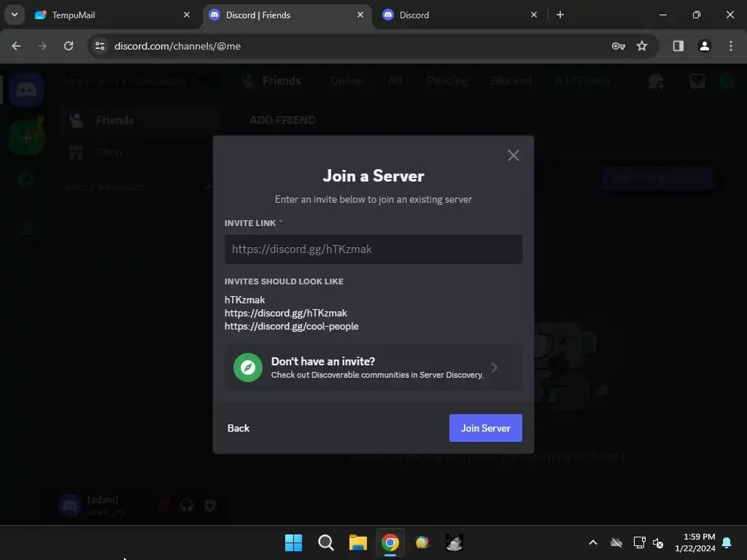Viewport: 747px width, 560px height.
Task: View site information icon in address bar
Action: (100, 46)
